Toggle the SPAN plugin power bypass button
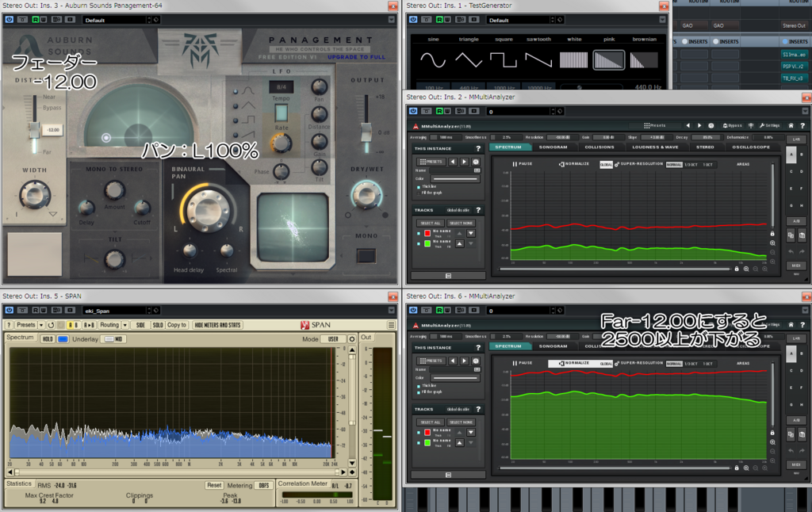812x512 pixels. tap(10, 310)
